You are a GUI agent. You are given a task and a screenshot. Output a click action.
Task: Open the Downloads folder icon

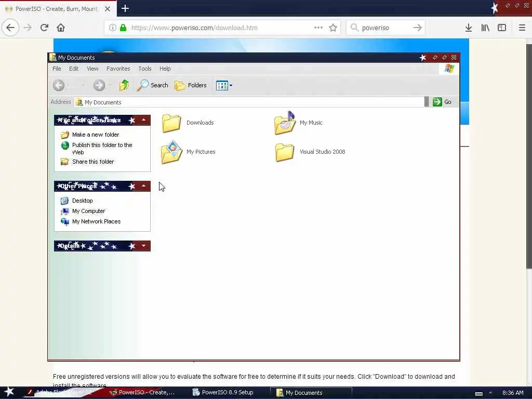point(171,123)
